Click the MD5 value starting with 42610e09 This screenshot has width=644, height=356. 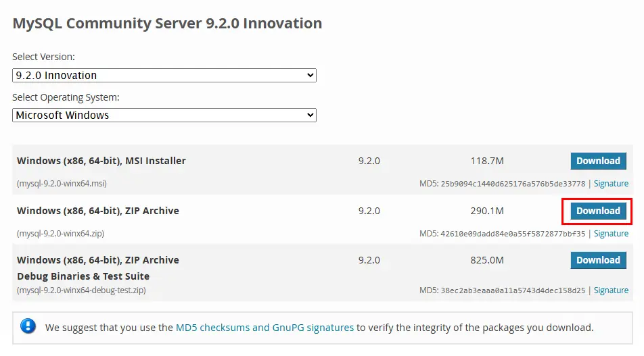pyautogui.click(x=513, y=234)
